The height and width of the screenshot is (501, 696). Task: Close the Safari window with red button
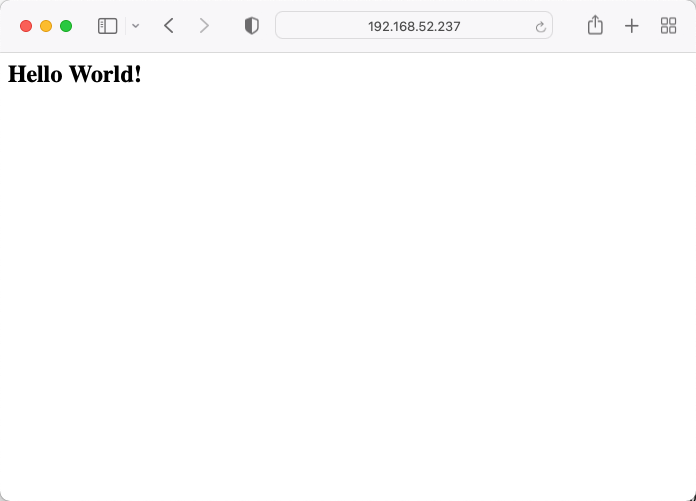pyautogui.click(x=26, y=26)
